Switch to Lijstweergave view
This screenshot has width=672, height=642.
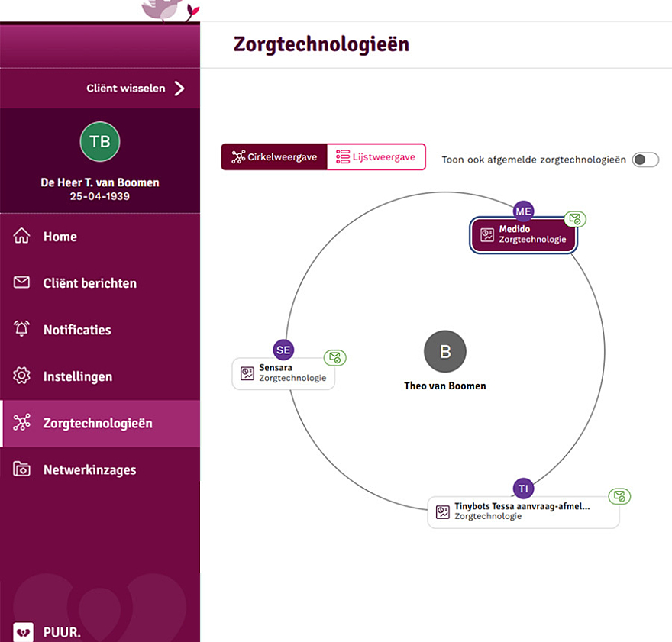(x=377, y=156)
